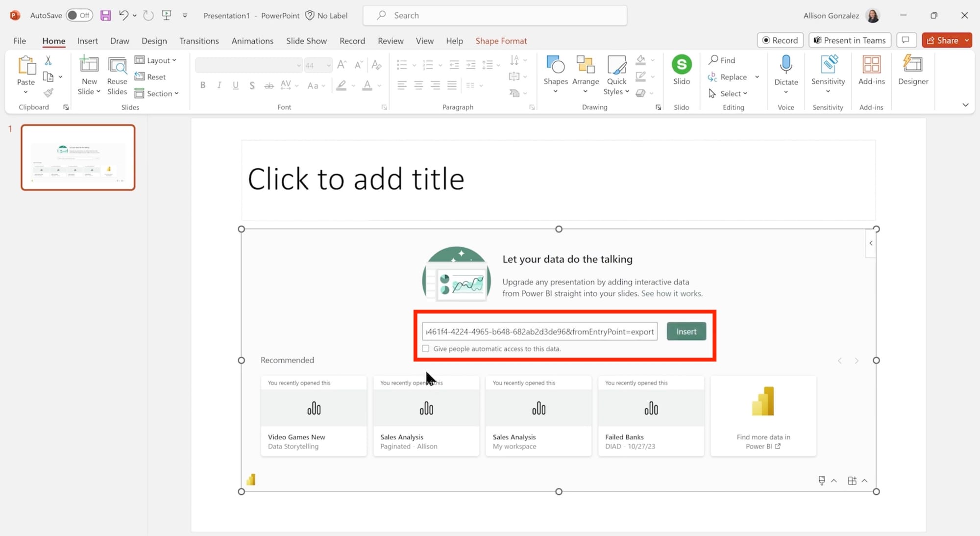The height and width of the screenshot is (536, 980).
Task: Expand the Section dropdown
Action: 156,93
